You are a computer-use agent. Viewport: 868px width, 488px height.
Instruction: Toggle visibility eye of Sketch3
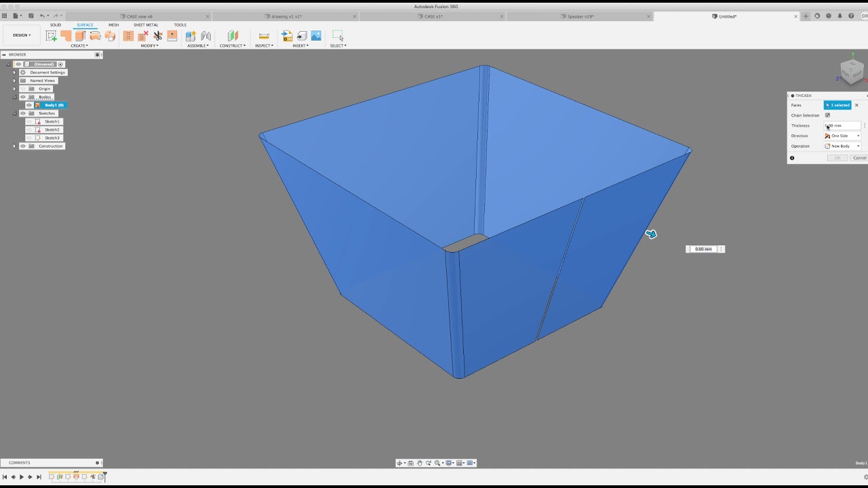pos(29,138)
